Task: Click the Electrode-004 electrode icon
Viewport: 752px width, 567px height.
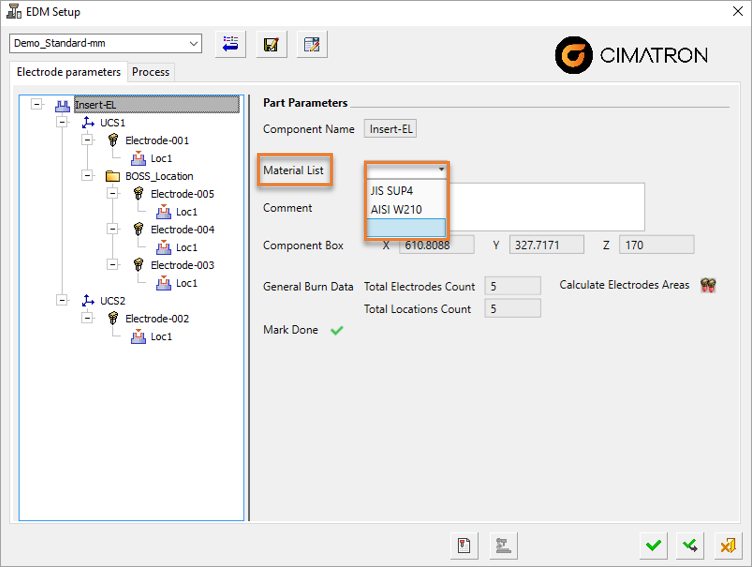Action: [x=139, y=229]
